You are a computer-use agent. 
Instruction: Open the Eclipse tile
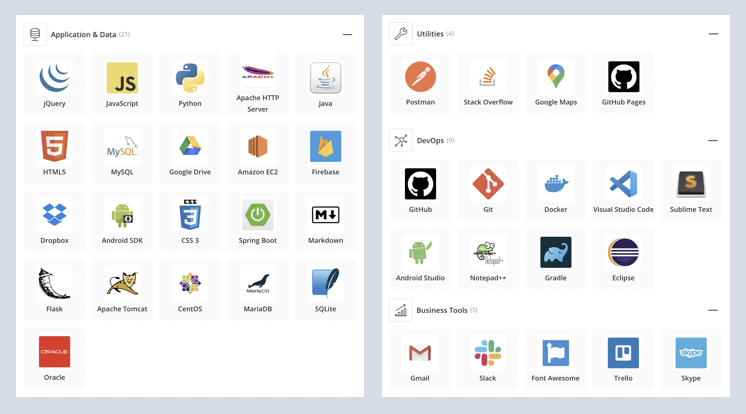[x=623, y=258]
